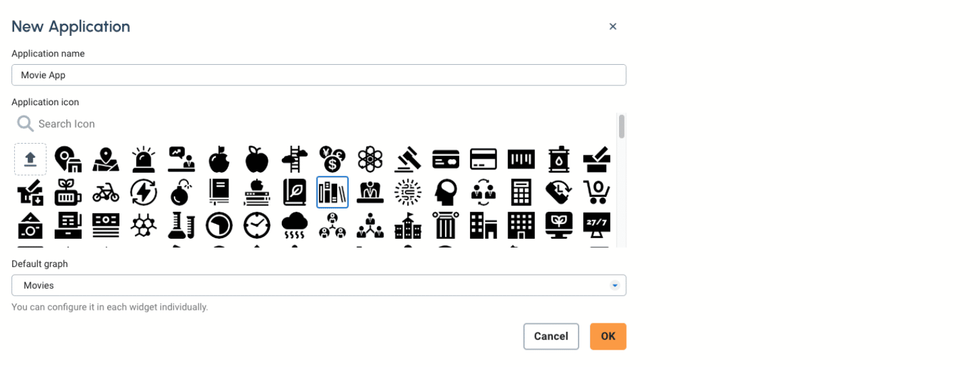This screenshot has height=367, width=980.
Task: Pick the siren alarm icon
Action: coord(143,158)
